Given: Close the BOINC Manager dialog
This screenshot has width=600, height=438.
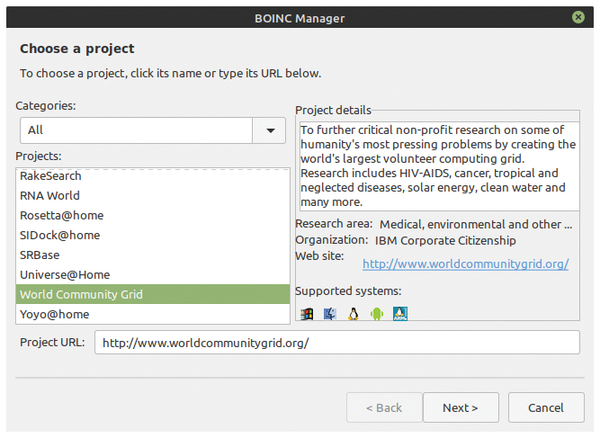Looking at the screenshot, I should (578, 17).
